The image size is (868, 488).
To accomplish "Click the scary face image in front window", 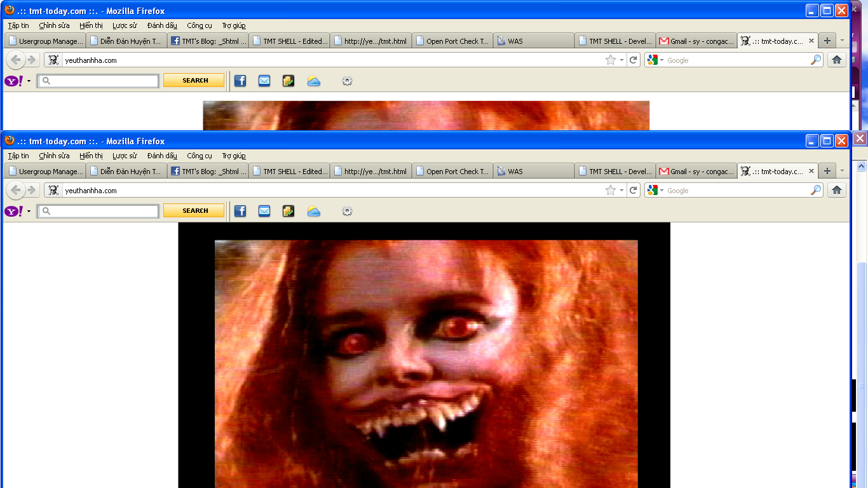I will (426, 364).
